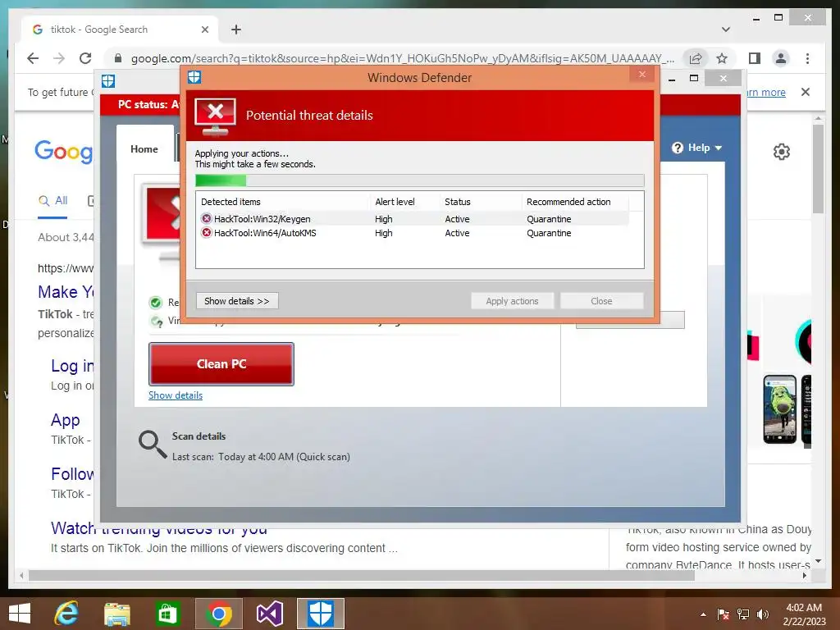Open Windows Store from taskbar
This screenshot has height=630, width=840.
(167, 614)
